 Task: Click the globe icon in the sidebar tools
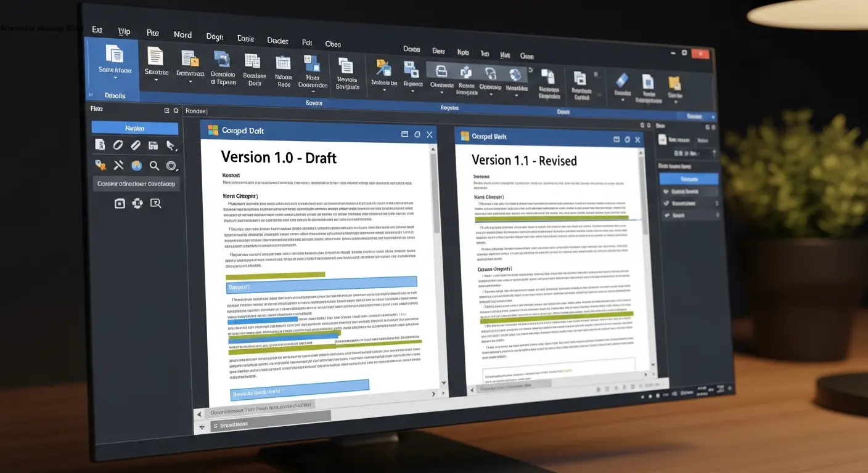click(x=136, y=165)
